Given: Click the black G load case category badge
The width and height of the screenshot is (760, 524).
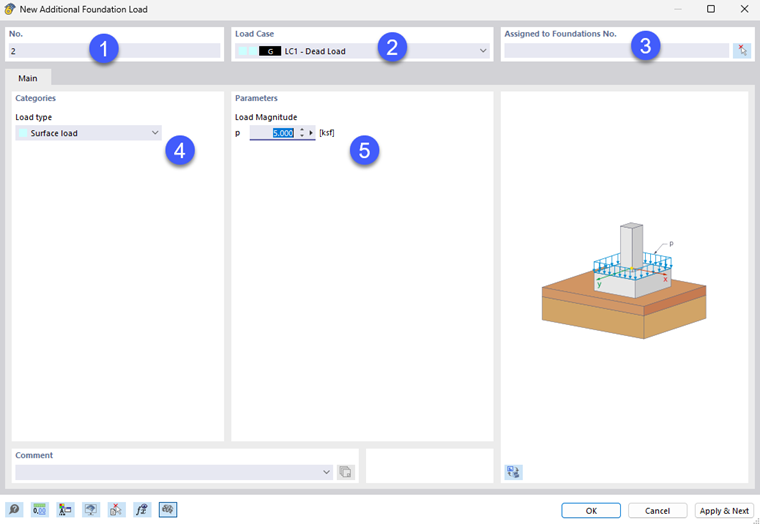Looking at the screenshot, I should tap(270, 51).
